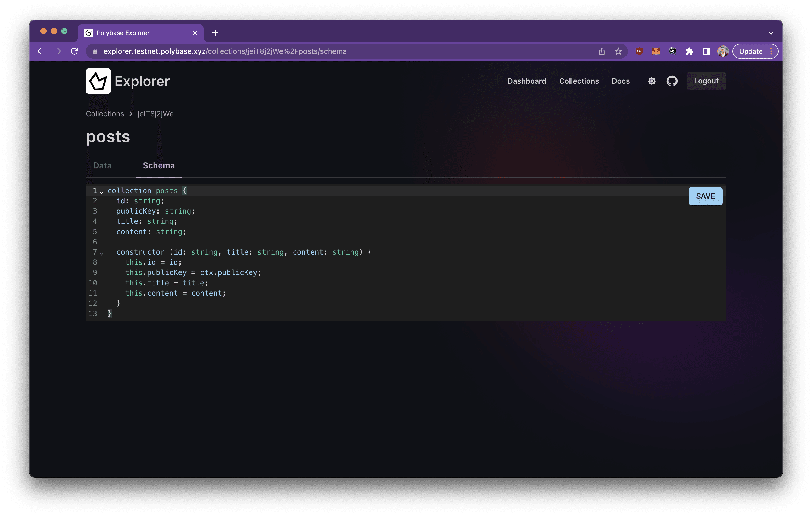Screen dimensions: 812x516
Task: Click the browser reload icon
Action: click(x=75, y=51)
